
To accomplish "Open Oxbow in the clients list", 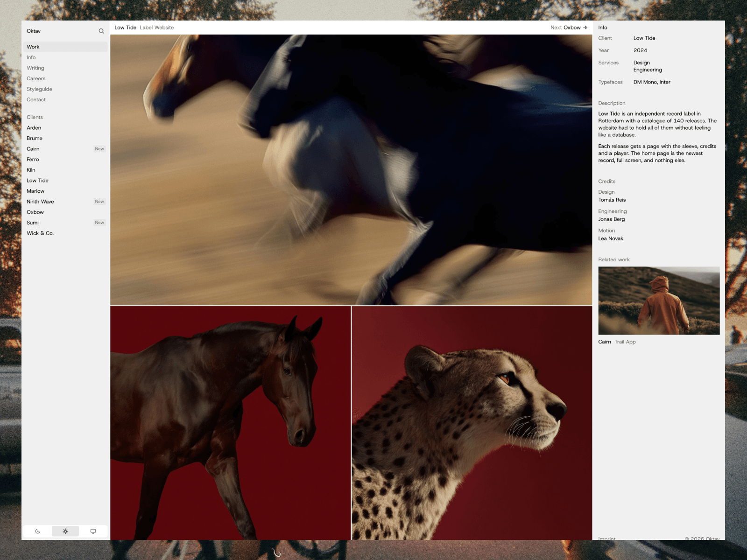I will [x=65, y=212].
